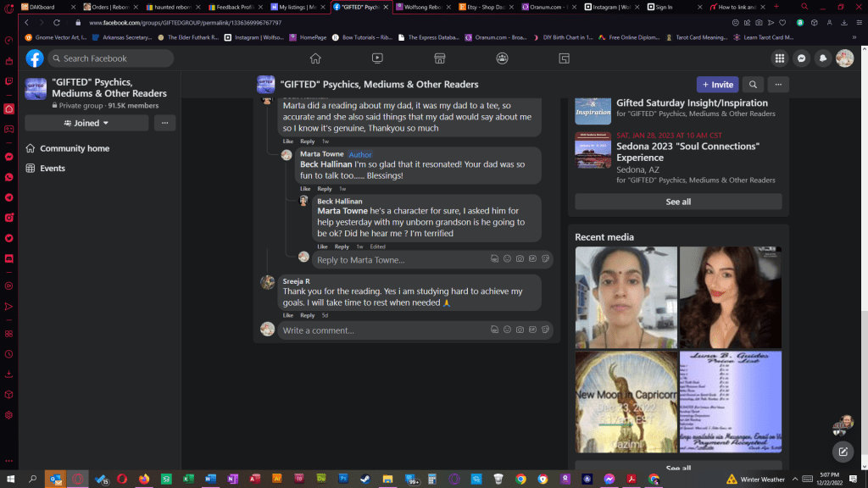Open the Facebook apps grid menu
The image size is (868, 488).
click(x=779, y=58)
